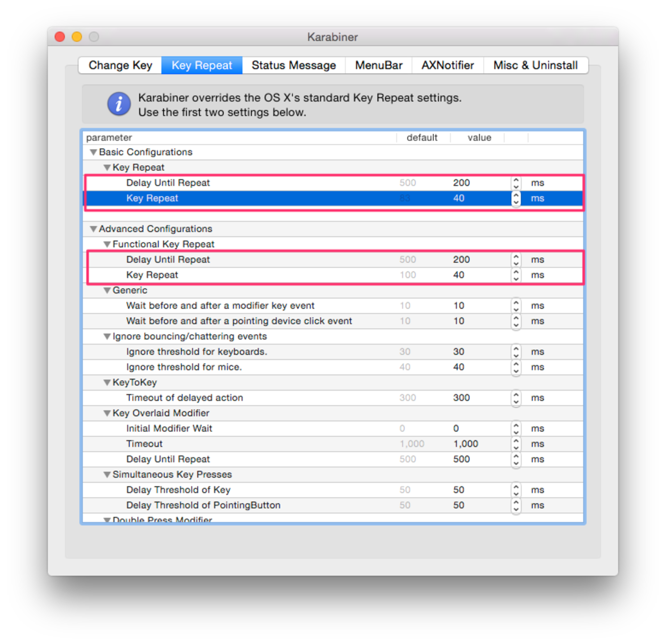
Task: Collapse Advanced Configurations disclosure triangle
Action: (x=93, y=229)
